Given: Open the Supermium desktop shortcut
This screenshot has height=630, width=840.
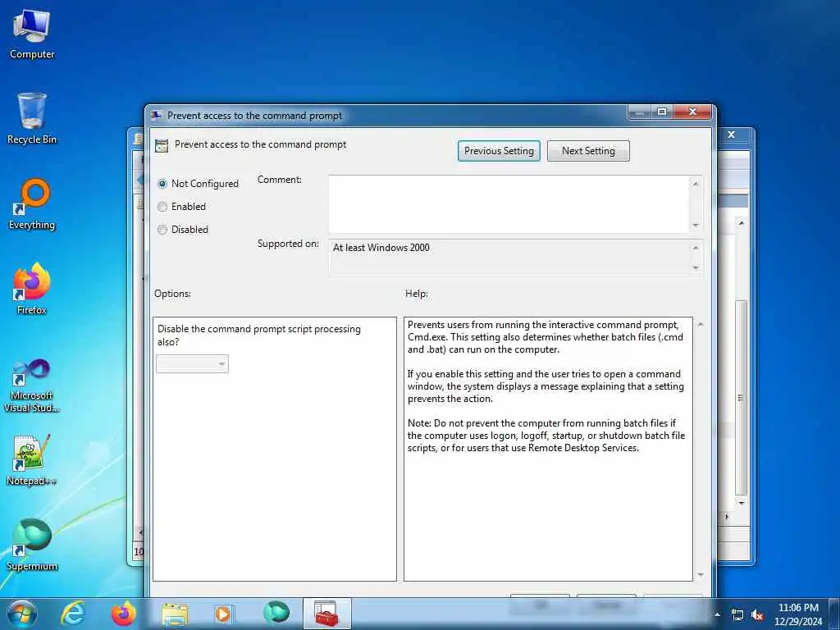Looking at the screenshot, I should pos(32,546).
